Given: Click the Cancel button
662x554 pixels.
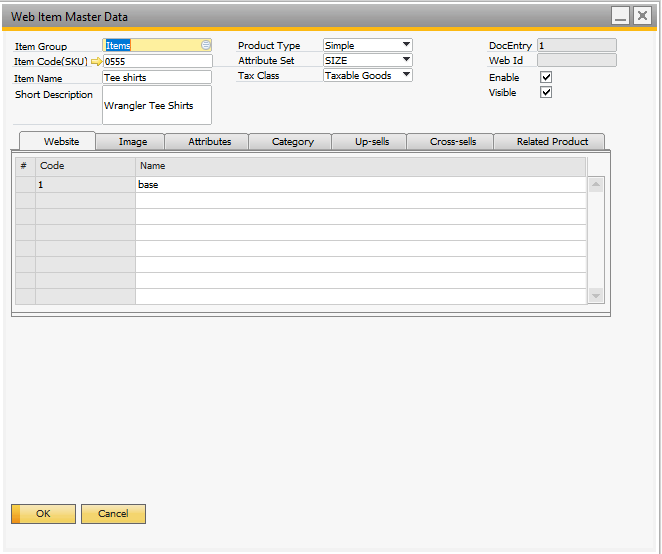Looking at the screenshot, I should point(113,514).
